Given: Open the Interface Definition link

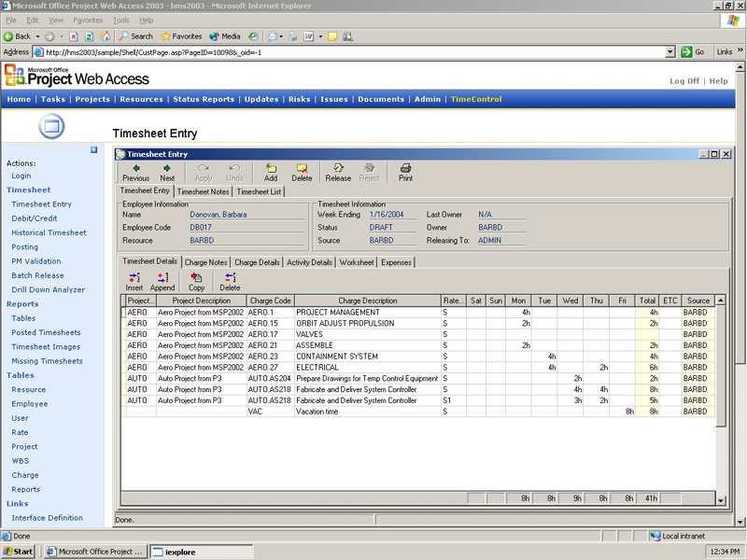Looking at the screenshot, I should click(48, 518).
